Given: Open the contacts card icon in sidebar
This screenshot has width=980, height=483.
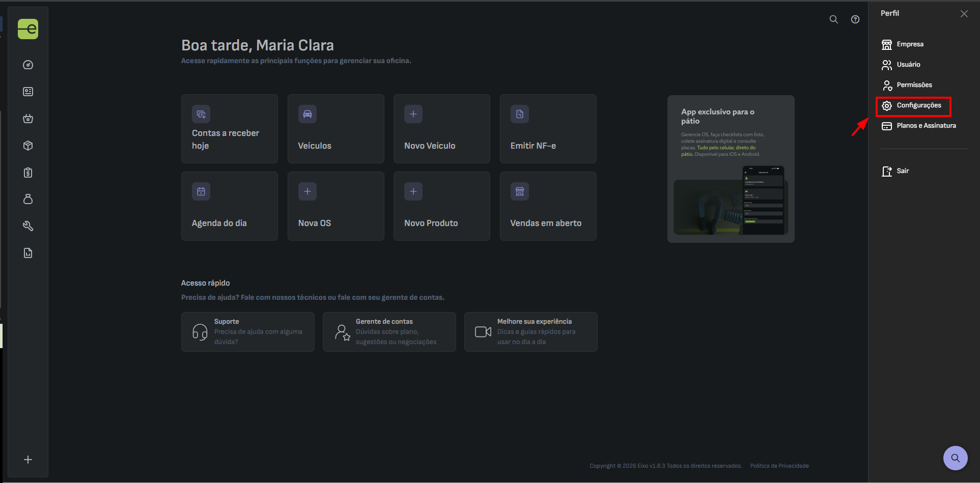Looking at the screenshot, I should 28,92.
